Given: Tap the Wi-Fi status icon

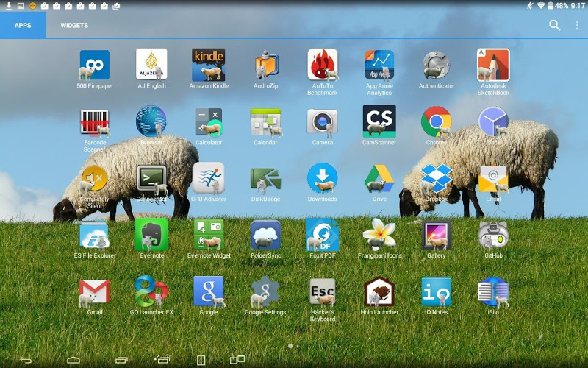Looking at the screenshot, I should pos(540,6).
